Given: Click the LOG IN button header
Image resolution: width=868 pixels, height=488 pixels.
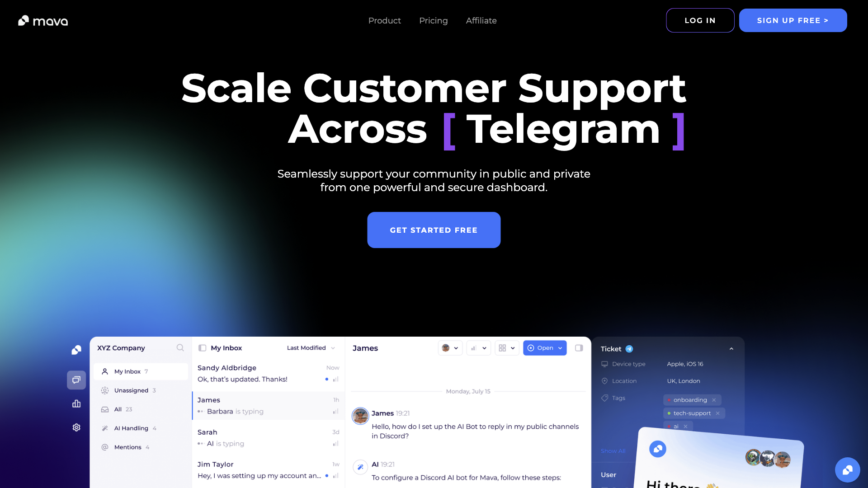Looking at the screenshot, I should coord(700,20).
